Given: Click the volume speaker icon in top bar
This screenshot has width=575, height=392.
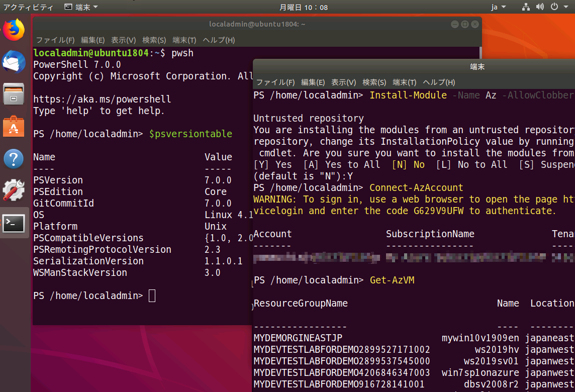Looking at the screenshot, I should point(539,7).
